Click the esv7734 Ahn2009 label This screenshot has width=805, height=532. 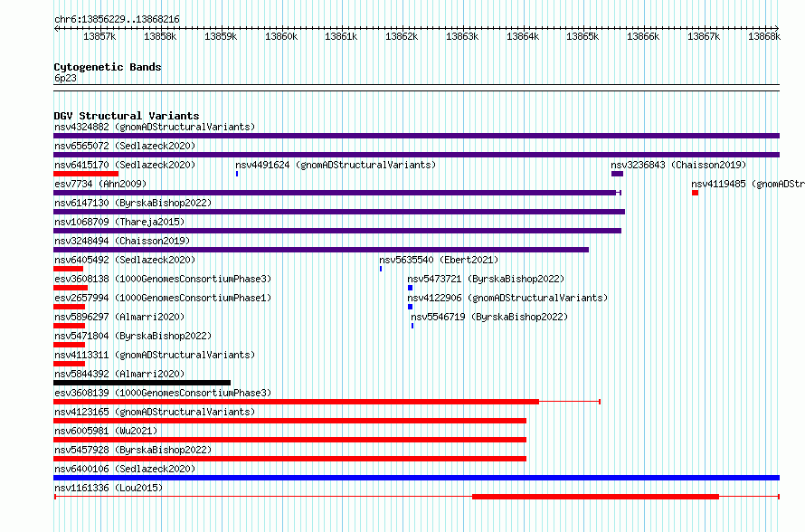(x=100, y=184)
